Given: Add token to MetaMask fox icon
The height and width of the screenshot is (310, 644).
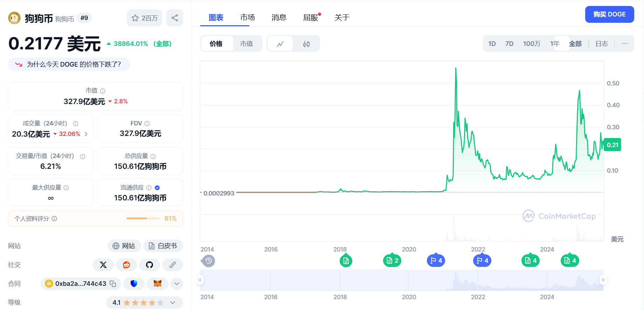Looking at the screenshot, I should click(158, 284).
